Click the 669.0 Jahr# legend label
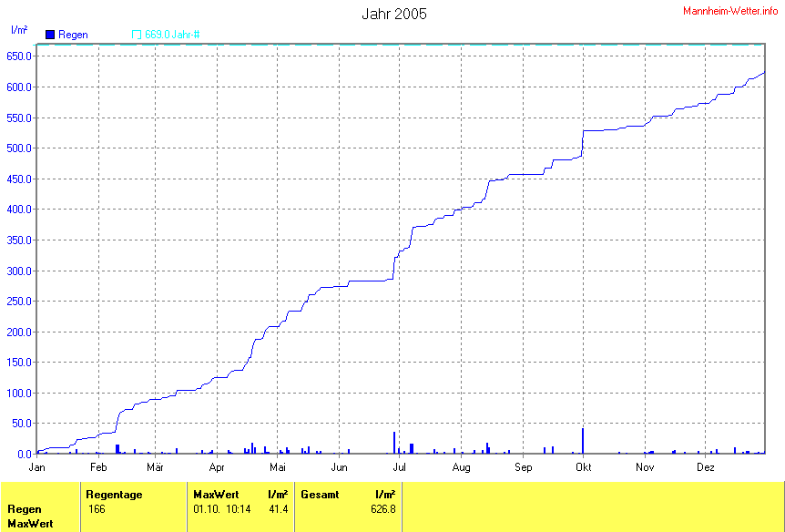 pyautogui.click(x=172, y=35)
